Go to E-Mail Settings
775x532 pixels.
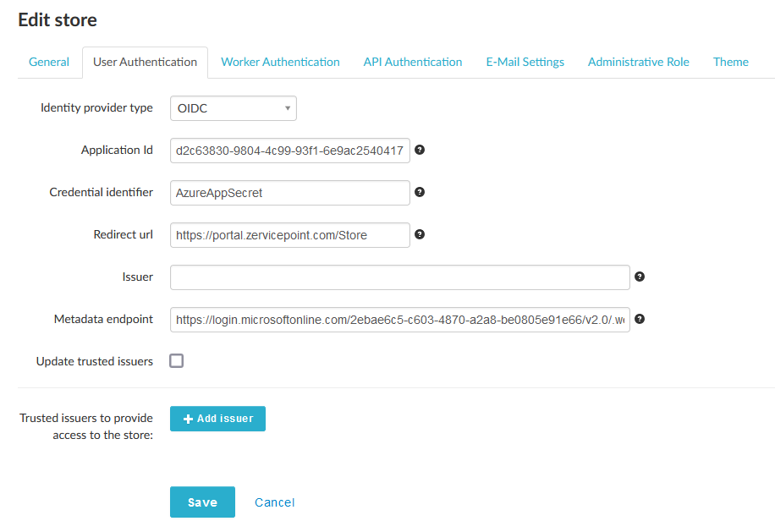coord(525,62)
